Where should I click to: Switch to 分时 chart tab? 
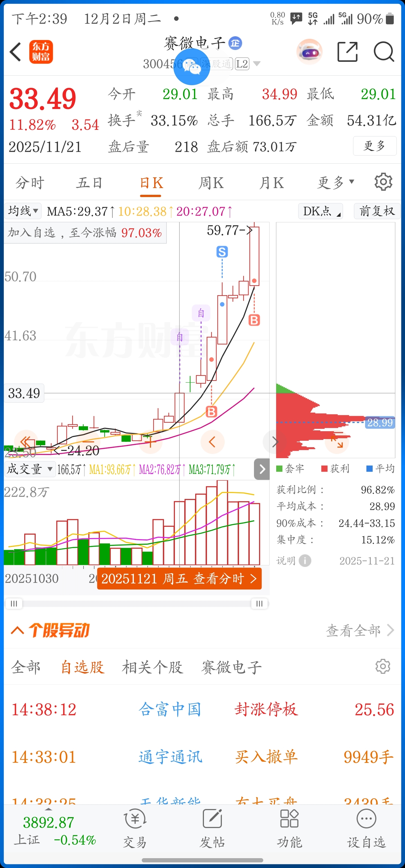pos(30,183)
